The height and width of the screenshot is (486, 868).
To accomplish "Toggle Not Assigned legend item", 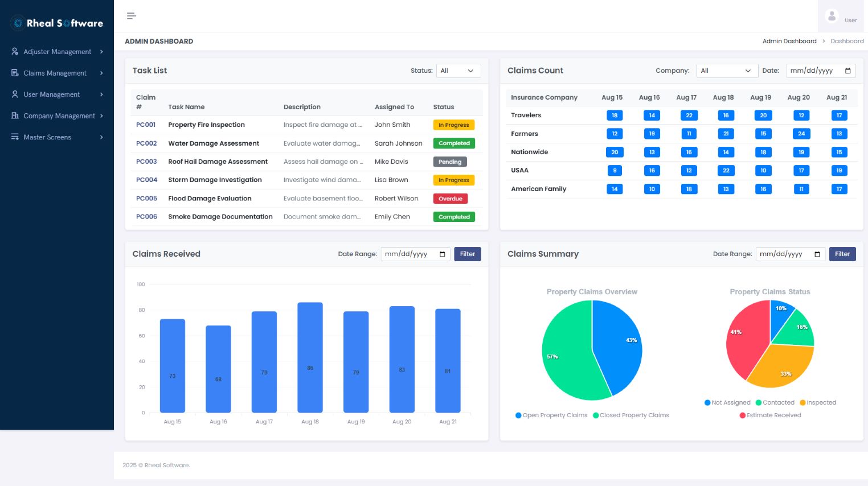I will [x=727, y=402].
